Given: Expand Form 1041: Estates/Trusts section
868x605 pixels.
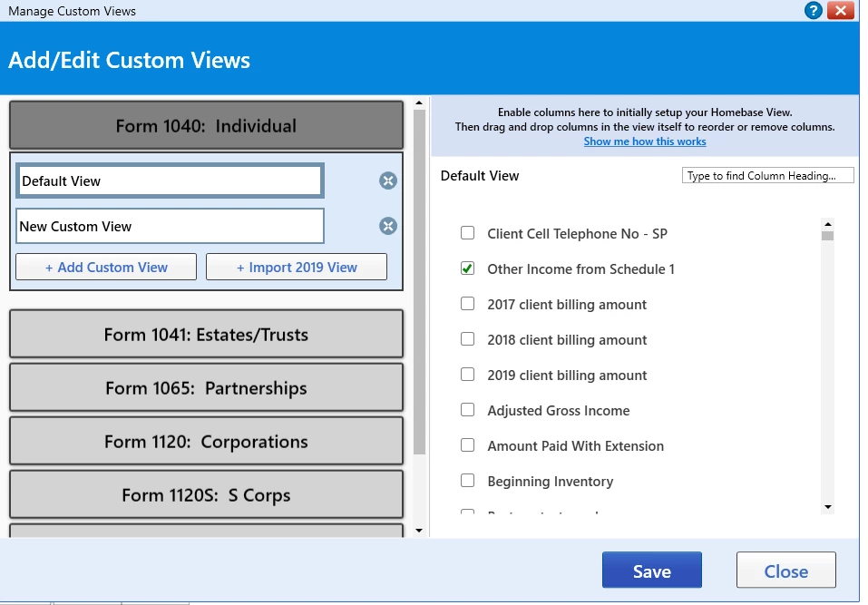Looking at the screenshot, I should 206,335.
